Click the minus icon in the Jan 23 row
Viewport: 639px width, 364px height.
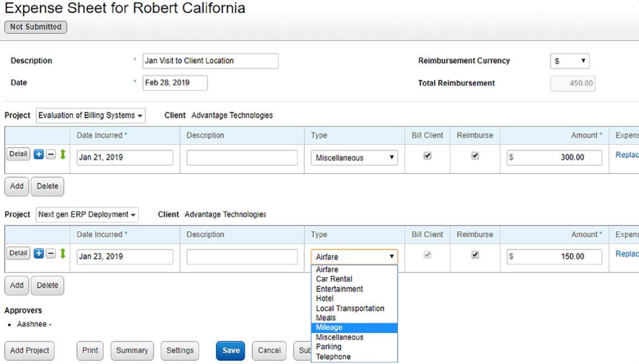click(50, 254)
